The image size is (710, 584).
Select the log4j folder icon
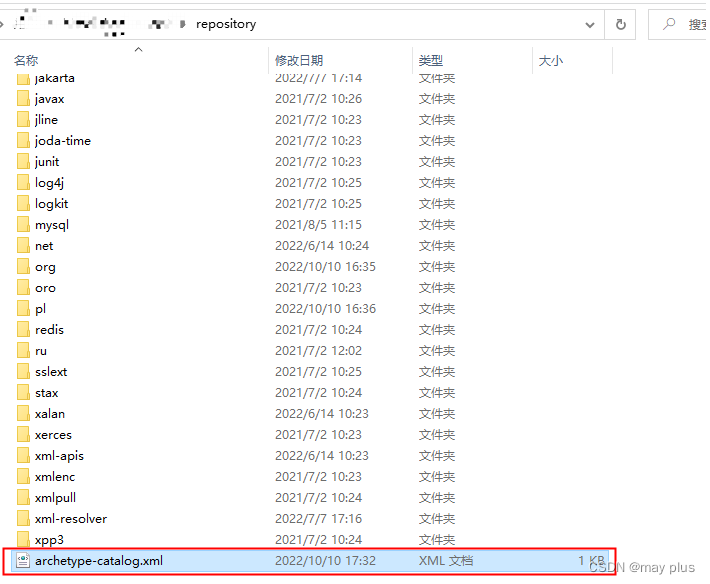tap(23, 182)
